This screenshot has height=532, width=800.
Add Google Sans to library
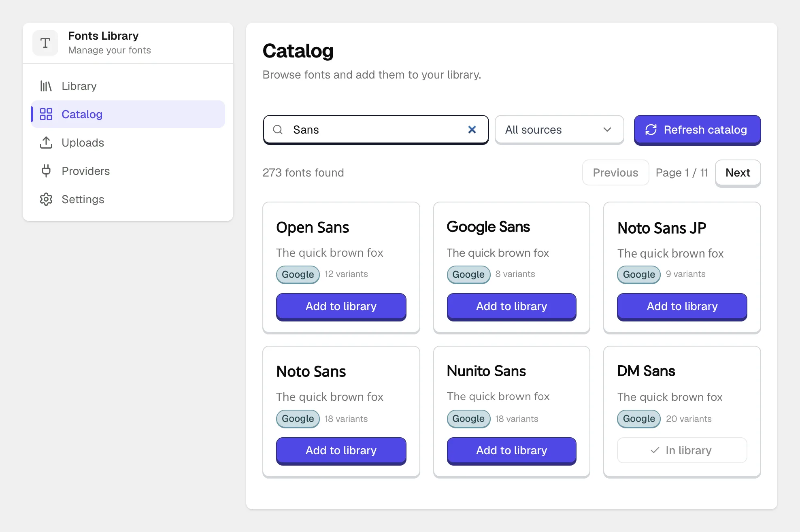[511, 306]
